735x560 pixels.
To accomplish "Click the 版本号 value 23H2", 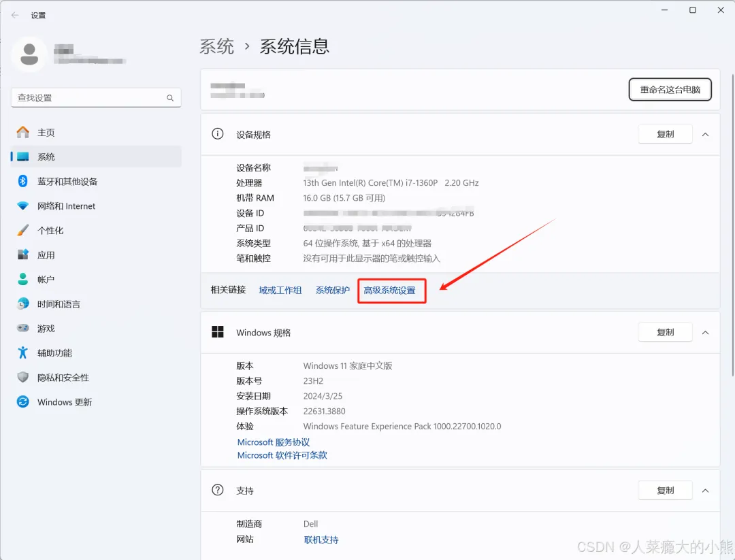I will [313, 381].
